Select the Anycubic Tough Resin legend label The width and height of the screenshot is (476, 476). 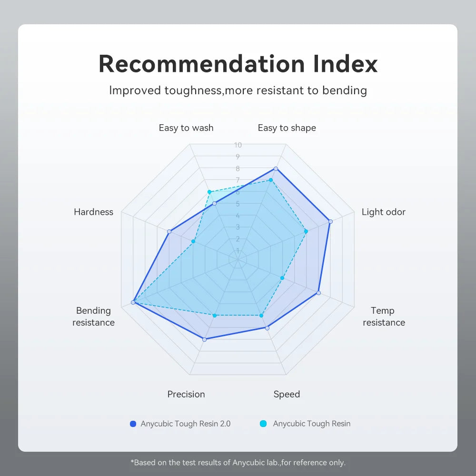(x=311, y=424)
